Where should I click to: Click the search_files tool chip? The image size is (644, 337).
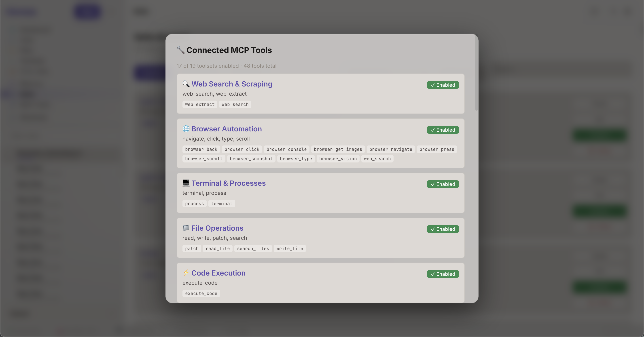point(253,249)
